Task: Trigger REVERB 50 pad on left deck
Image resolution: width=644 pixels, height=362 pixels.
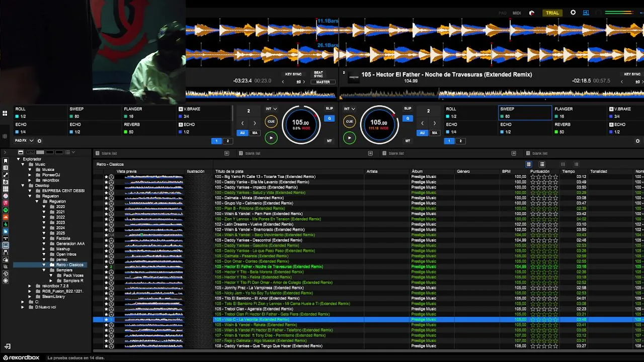Action: [x=149, y=128]
